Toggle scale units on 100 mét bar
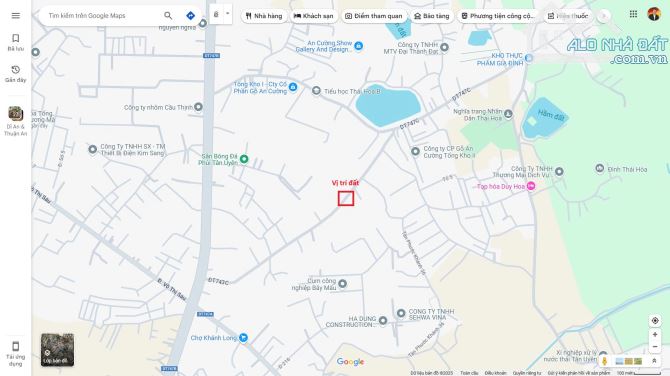The height and width of the screenshot is (376, 670). (x=638, y=373)
